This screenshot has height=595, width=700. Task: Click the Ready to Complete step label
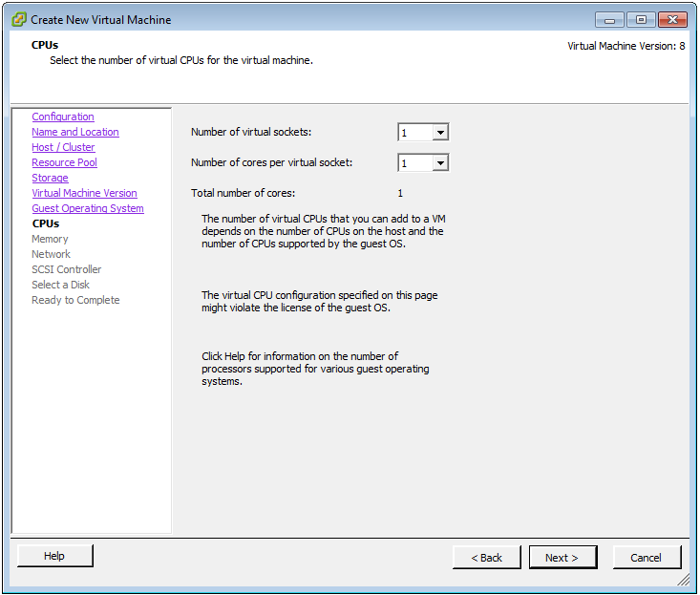(75, 300)
